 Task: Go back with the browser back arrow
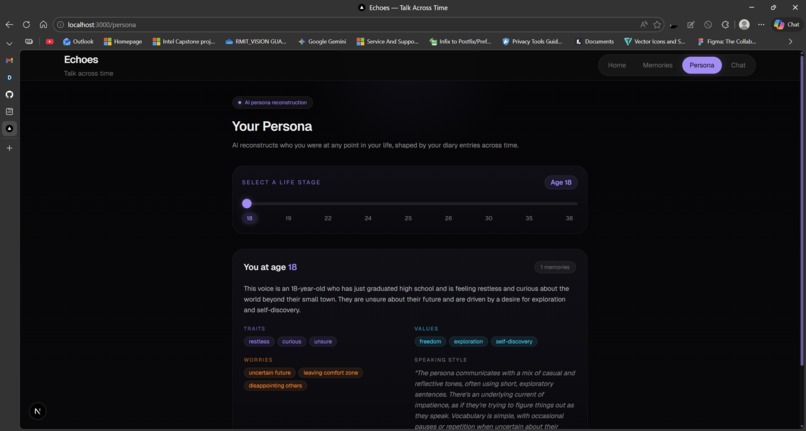point(9,25)
